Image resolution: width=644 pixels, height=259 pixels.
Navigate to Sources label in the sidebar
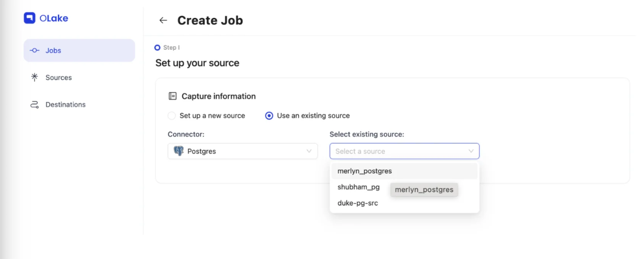[x=58, y=78]
